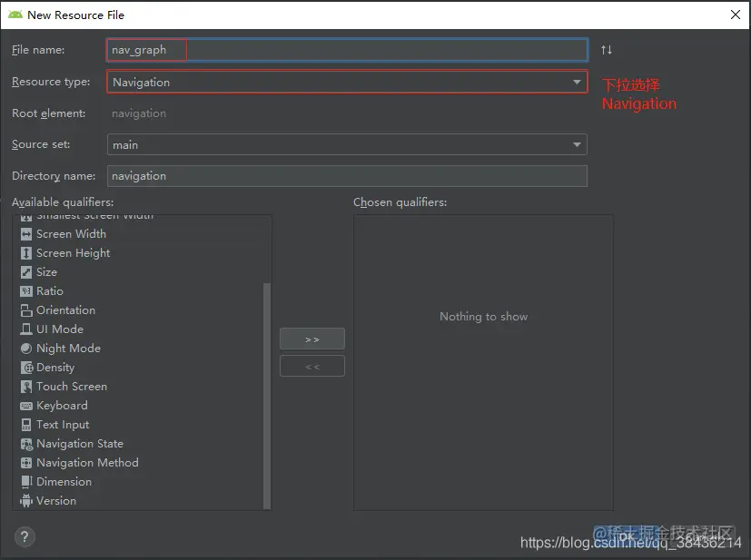Remove qualifier with << button
This screenshot has height=560, width=751.
point(312,366)
